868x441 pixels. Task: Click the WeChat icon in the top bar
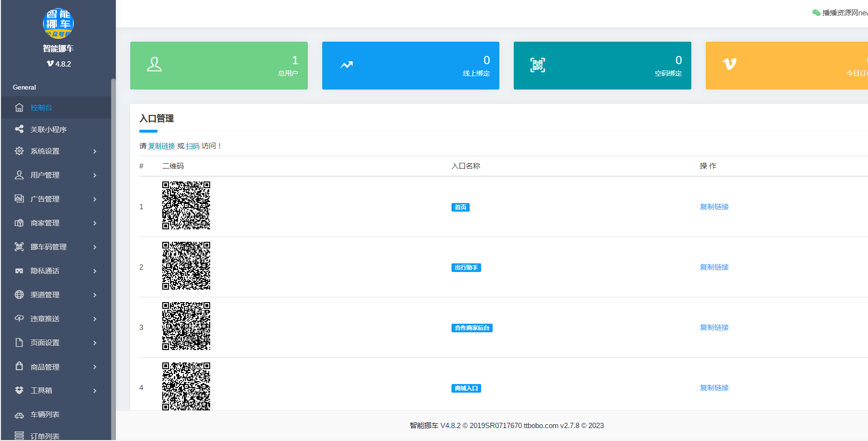tap(816, 13)
